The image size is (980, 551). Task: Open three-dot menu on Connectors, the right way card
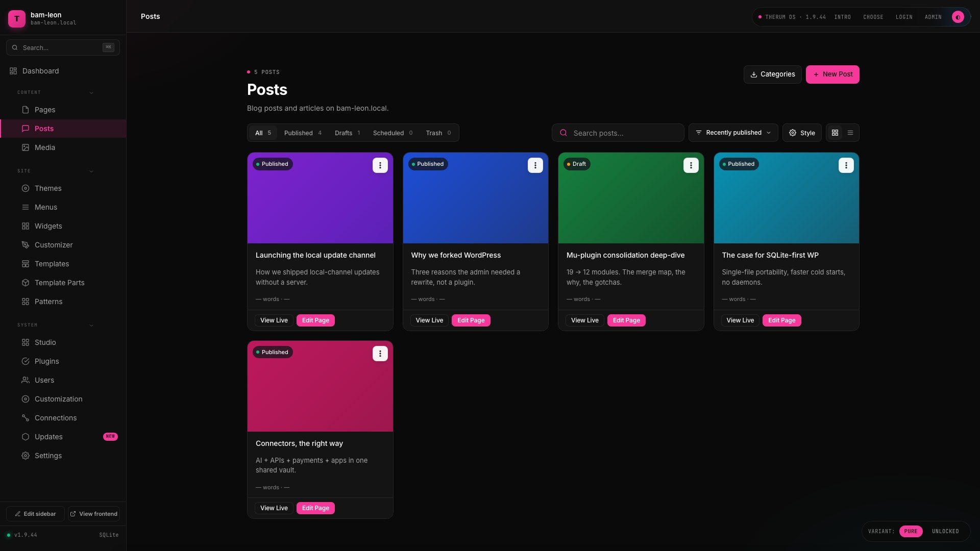click(x=380, y=354)
